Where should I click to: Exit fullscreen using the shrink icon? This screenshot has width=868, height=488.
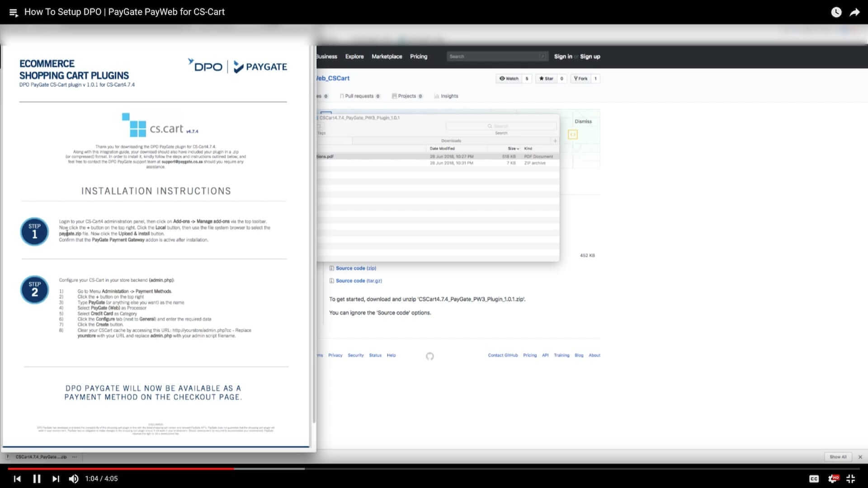click(852, 479)
